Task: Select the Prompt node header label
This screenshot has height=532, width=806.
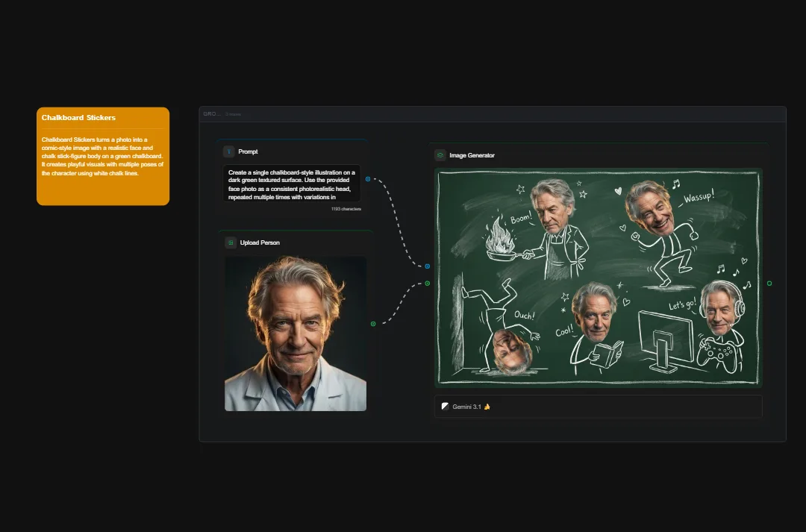Action: 248,151
